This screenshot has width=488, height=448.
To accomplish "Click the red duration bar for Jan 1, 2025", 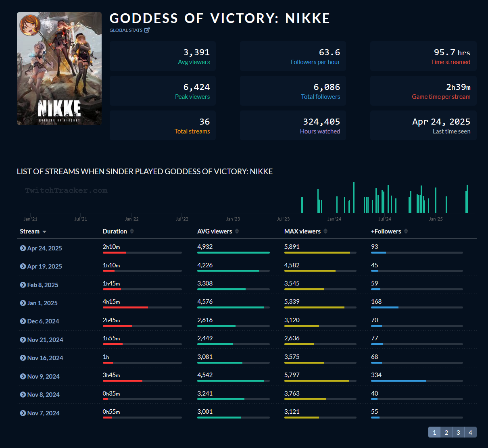I will point(125,307).
